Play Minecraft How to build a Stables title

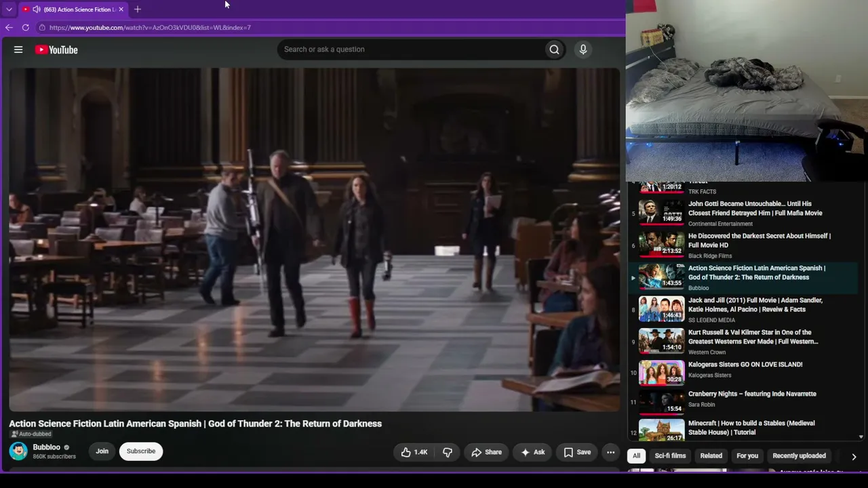tap(751, 428)
